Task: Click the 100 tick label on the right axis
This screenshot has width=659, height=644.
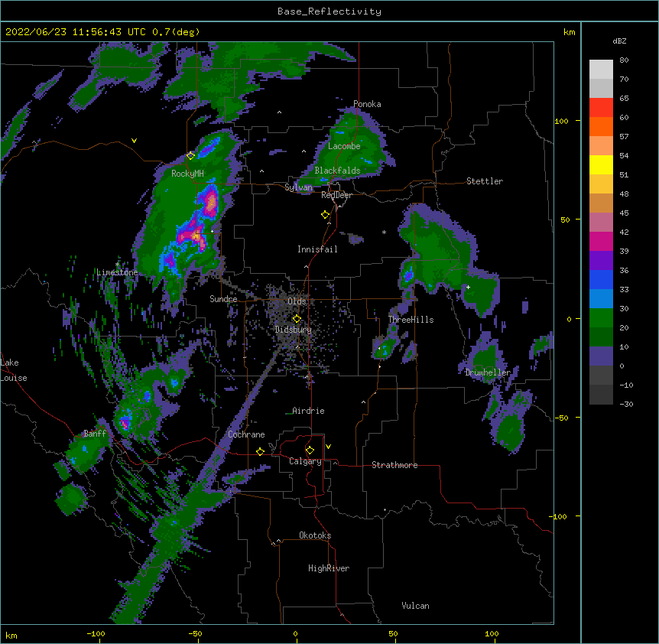Action: coord(561,121)
